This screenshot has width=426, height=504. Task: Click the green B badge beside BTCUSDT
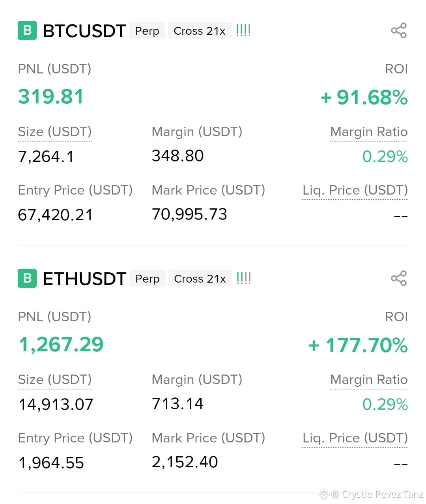(x=27, y=30)
